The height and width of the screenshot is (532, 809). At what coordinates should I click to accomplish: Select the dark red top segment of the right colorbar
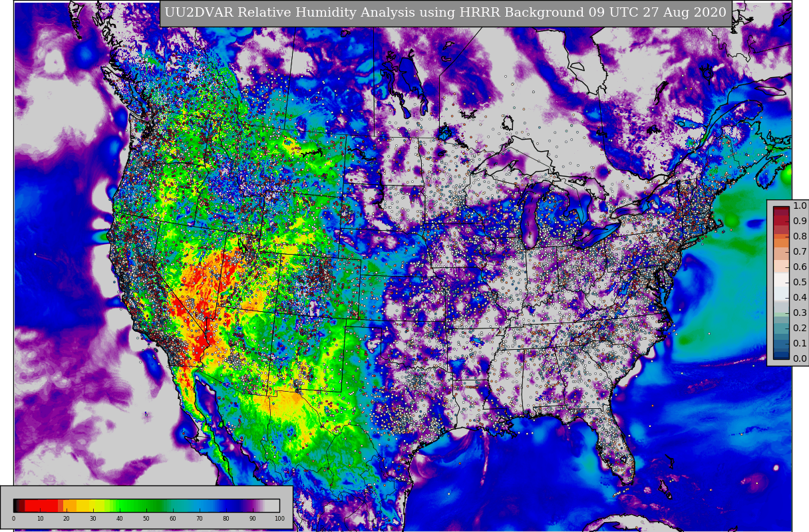coord(781,208)
